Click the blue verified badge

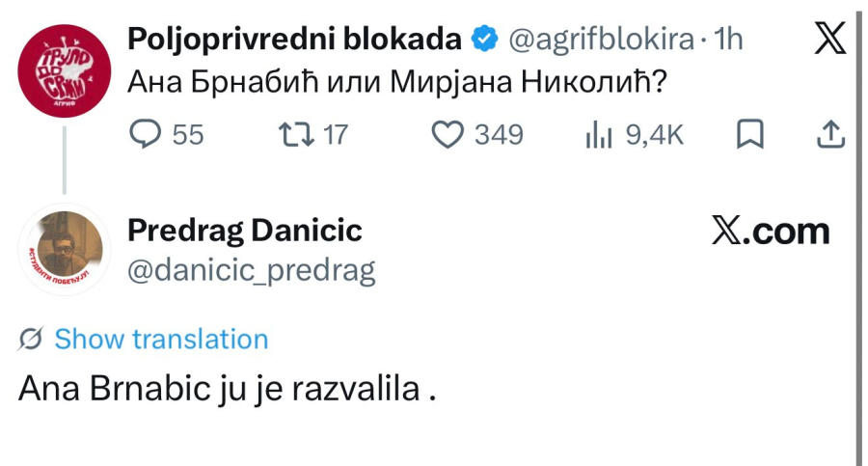484,39
